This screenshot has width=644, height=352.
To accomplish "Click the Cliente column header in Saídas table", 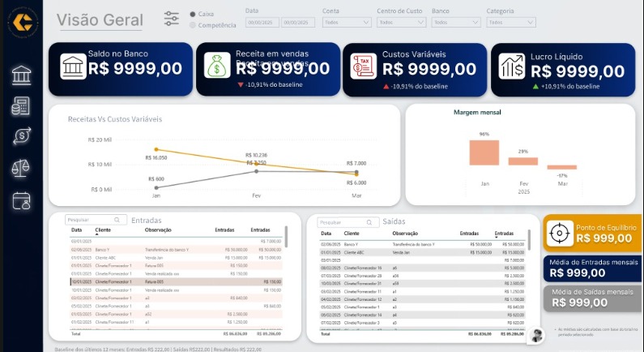I will click(352, 233).
